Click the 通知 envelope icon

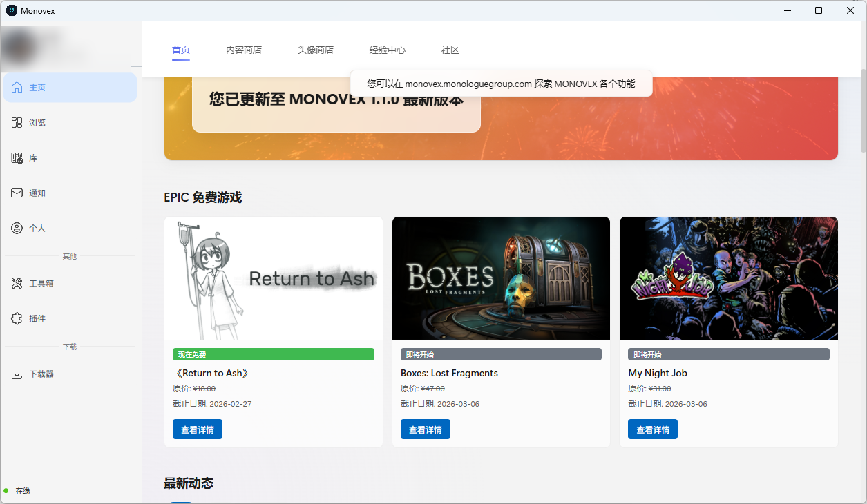point(17,193)
